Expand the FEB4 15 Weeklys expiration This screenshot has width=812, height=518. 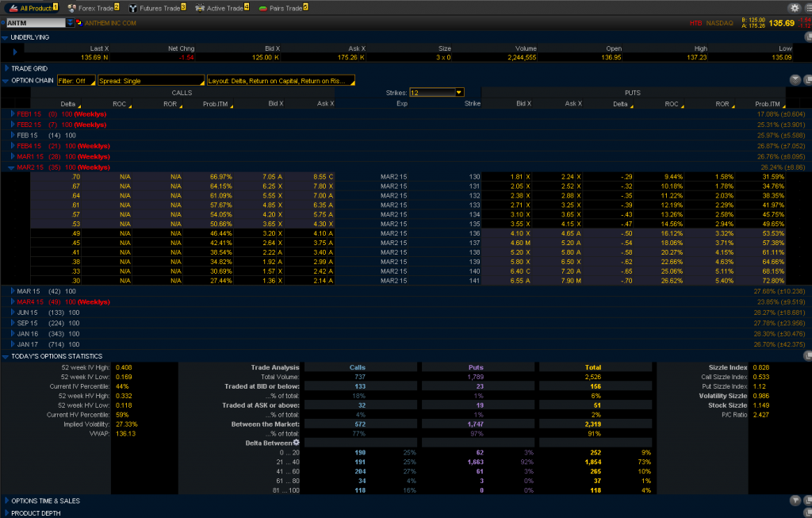point(13,145)
